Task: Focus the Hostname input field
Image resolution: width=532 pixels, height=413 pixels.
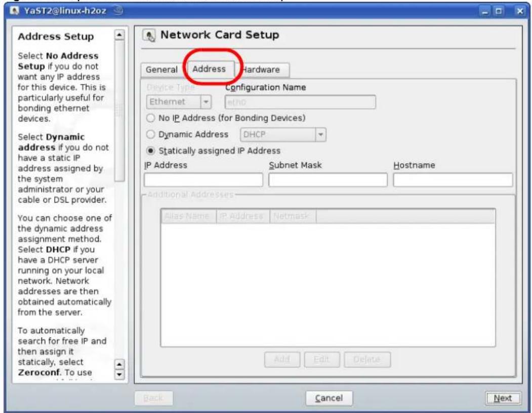Action: point(453,180)
